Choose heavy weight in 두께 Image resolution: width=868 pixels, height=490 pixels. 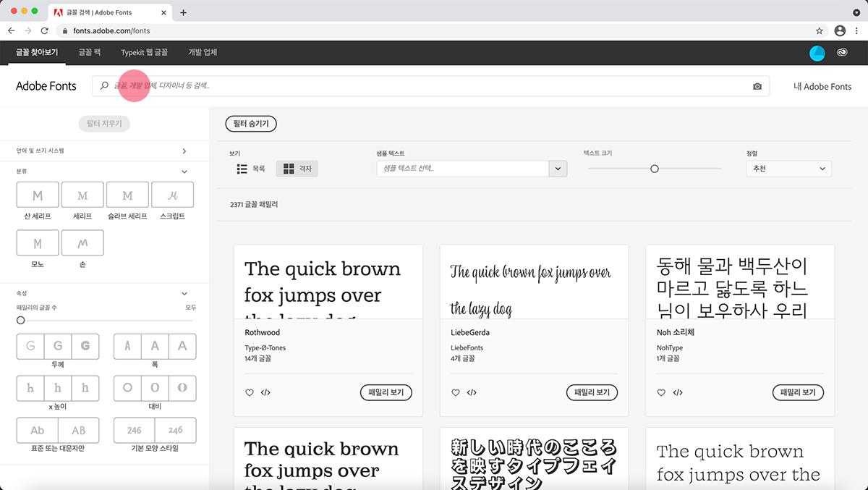[x=85, y=346]
